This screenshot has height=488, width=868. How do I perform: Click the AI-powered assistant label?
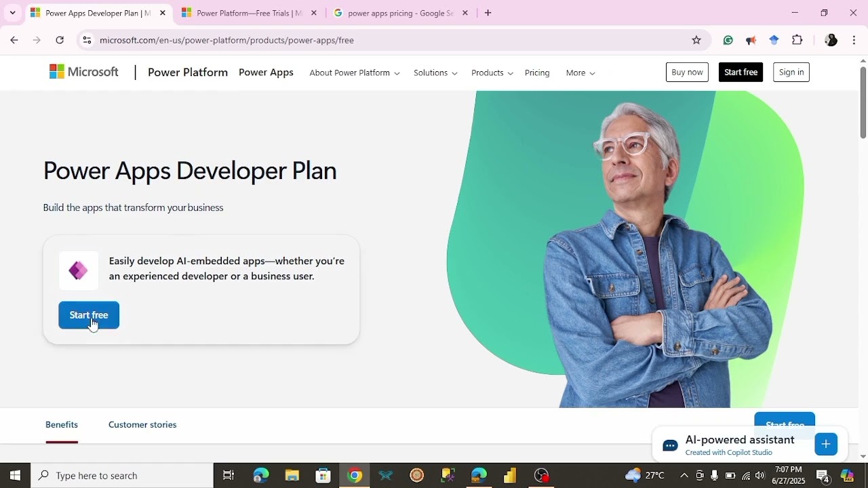tap(740, 440)
